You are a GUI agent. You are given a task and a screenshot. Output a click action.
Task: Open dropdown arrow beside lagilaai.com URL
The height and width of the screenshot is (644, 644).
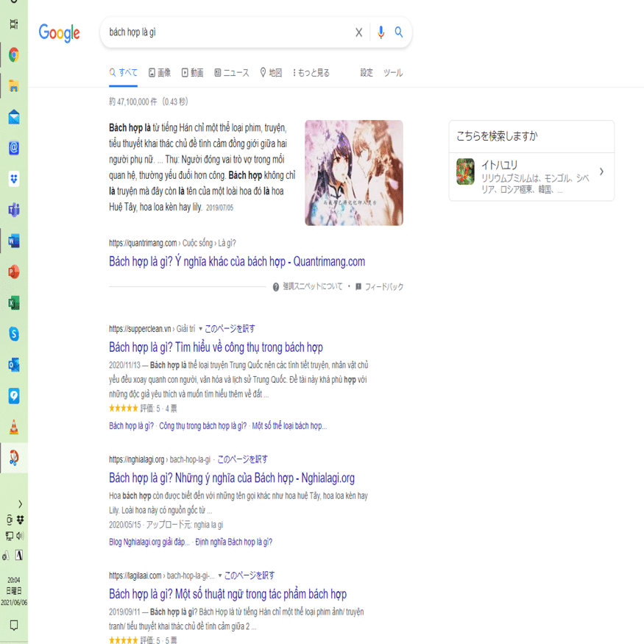(x=220, y=576)
